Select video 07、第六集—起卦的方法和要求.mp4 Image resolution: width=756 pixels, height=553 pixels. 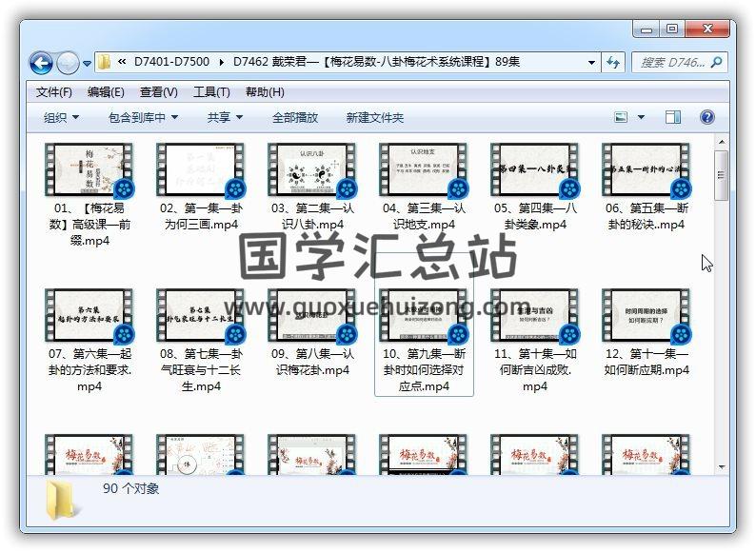[90, 341]
